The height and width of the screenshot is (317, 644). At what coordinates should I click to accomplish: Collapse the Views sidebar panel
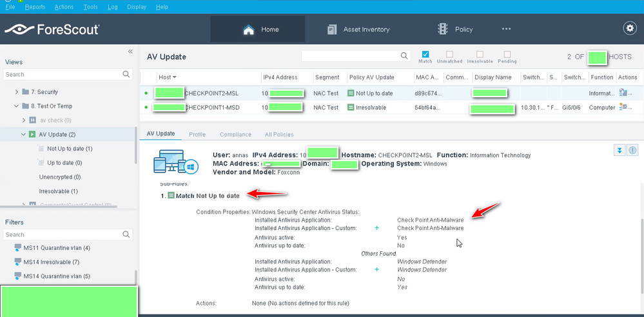click(130, 52)
